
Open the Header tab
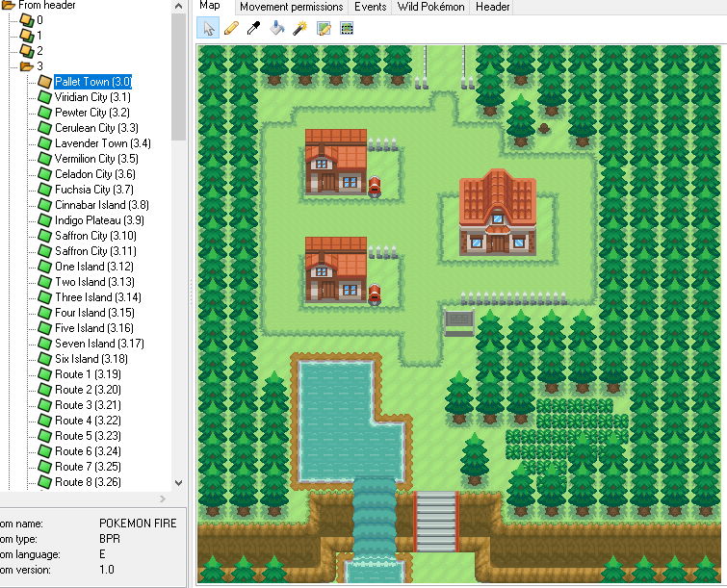tap(493, 7)
